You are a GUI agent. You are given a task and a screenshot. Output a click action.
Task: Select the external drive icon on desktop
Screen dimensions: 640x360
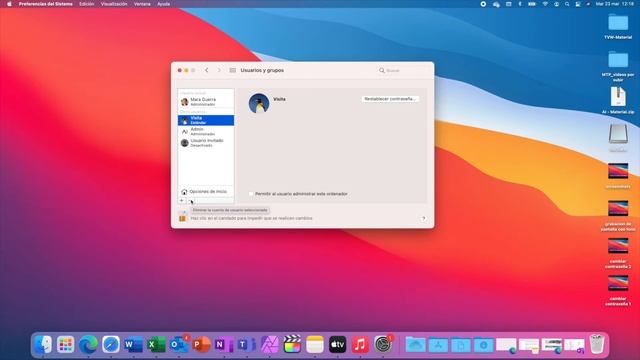pyautogui.click(x=618, y=135)
